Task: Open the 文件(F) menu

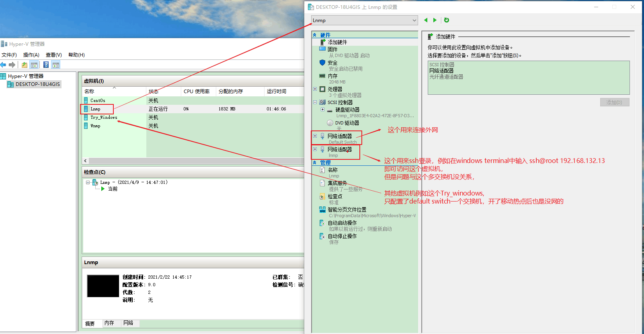Action: (9, 55)
